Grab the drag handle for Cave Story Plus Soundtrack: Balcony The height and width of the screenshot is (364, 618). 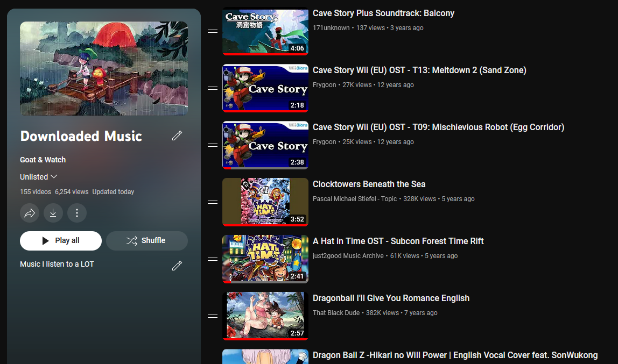click(x=213, y=31)
